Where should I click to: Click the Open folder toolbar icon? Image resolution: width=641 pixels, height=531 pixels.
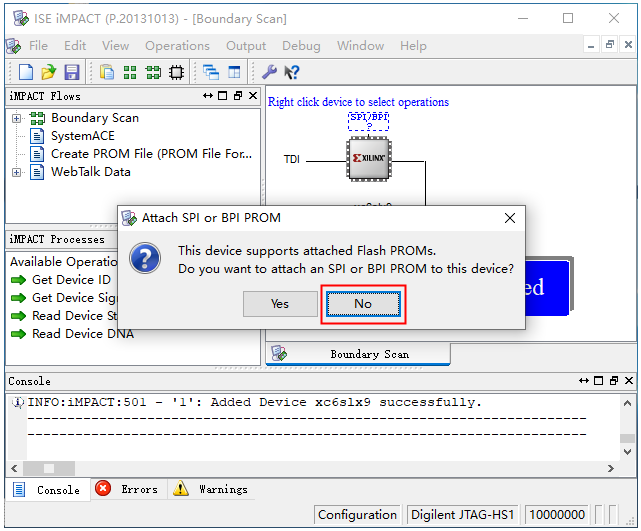point(48,72)
